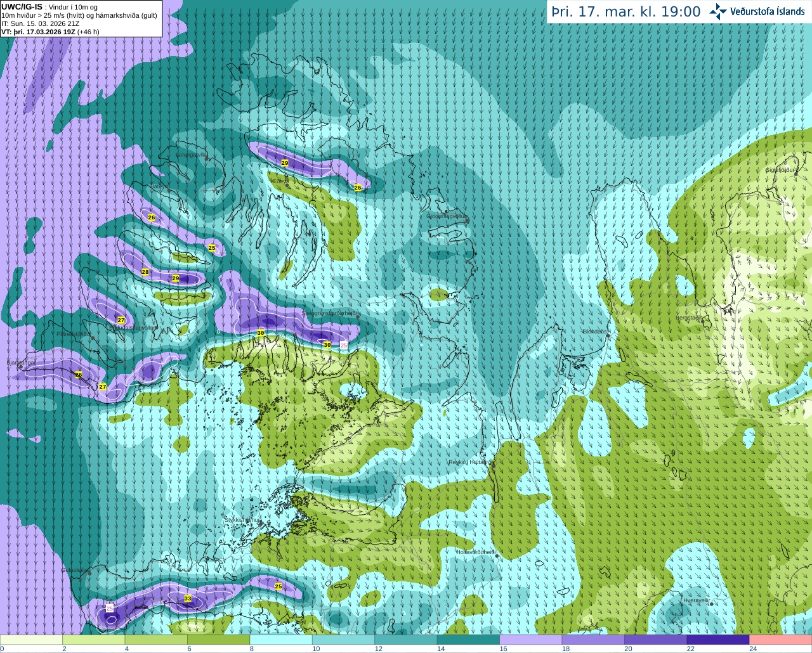Click the Bjargtangar station label
The height and width of the screenshot is (653, 812).
pyautogui.click(x=21, y=363)
